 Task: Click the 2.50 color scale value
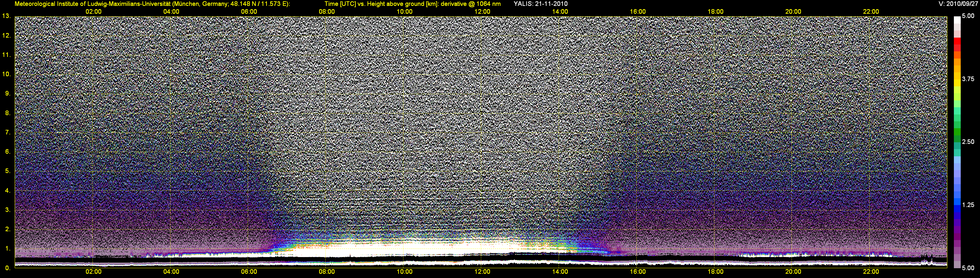(x=968, y=142)
